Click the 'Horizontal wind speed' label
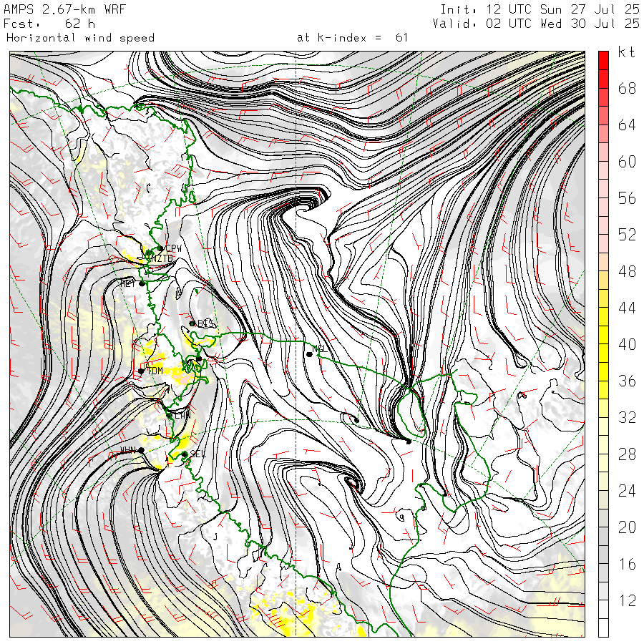The width and height of the screenshot is (644, 644). point(80,38)
